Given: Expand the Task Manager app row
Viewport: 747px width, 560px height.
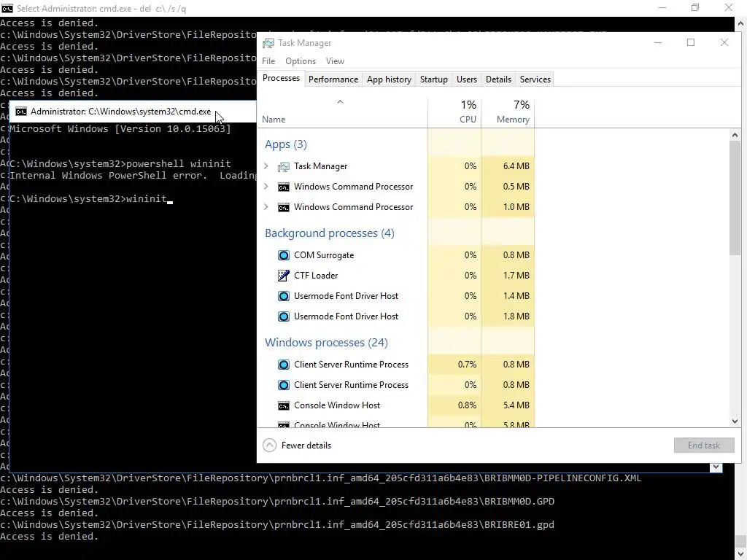Looking at the screenshot, I should 266,166.
